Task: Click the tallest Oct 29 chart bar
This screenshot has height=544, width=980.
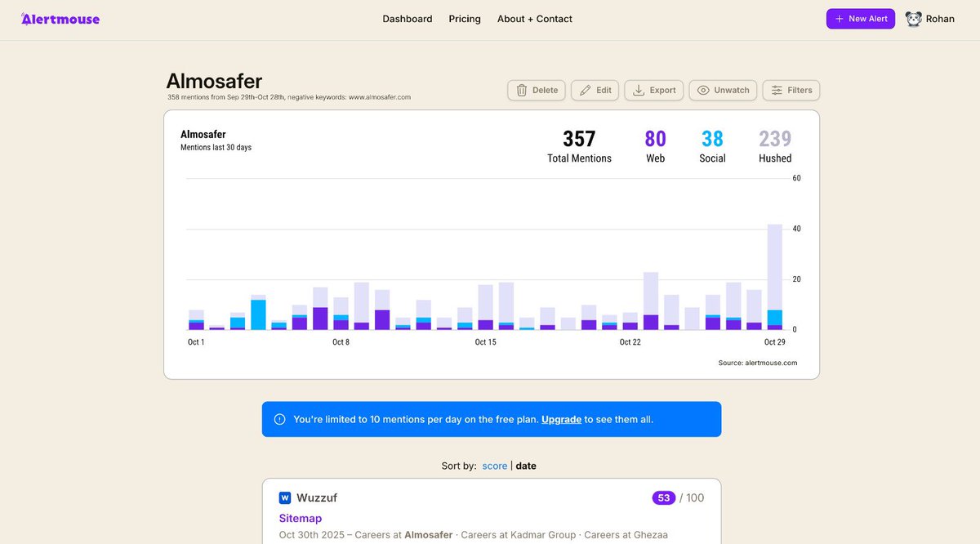Action: 775,276
